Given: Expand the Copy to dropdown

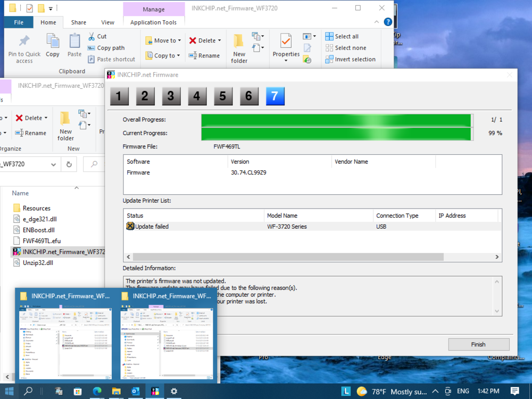Looking at the screenshot, I should coord(179,55).
